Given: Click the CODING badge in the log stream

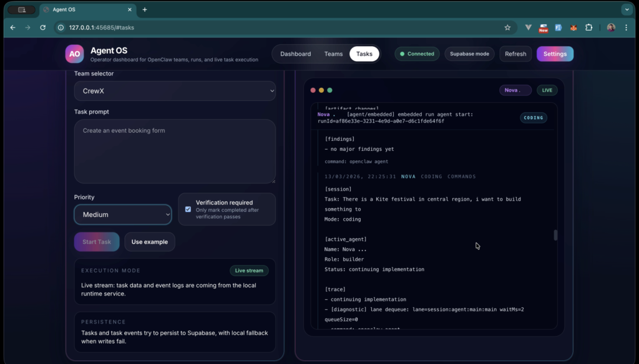Looking at the screenshot, I should pyautogui.click(x=533, y=118).
